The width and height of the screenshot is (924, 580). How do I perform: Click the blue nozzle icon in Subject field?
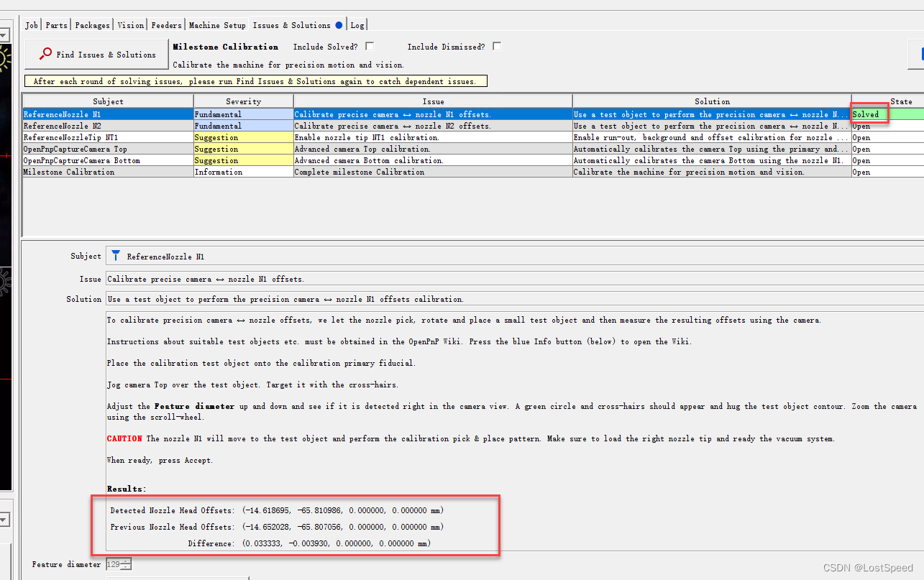point(116,256)
